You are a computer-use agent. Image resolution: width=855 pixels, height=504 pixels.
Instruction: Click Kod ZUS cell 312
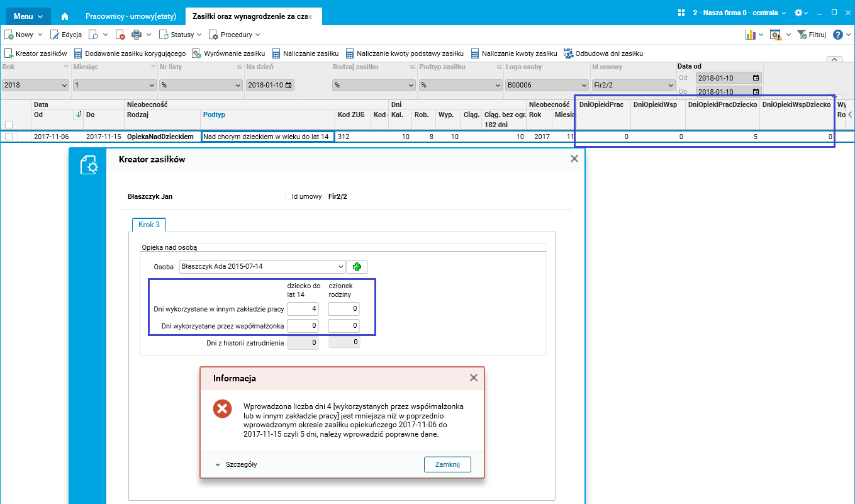click(x=353, y=137)
